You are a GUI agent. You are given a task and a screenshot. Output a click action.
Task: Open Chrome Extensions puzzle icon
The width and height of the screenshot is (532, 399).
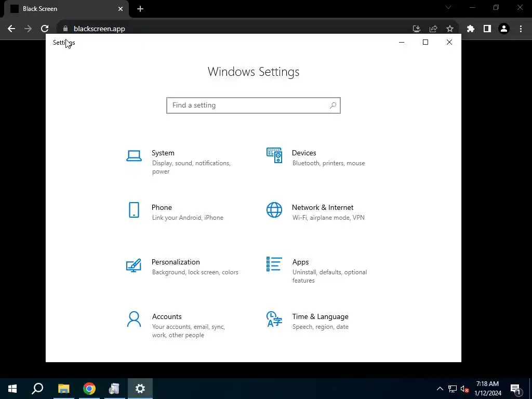point(471,29)
